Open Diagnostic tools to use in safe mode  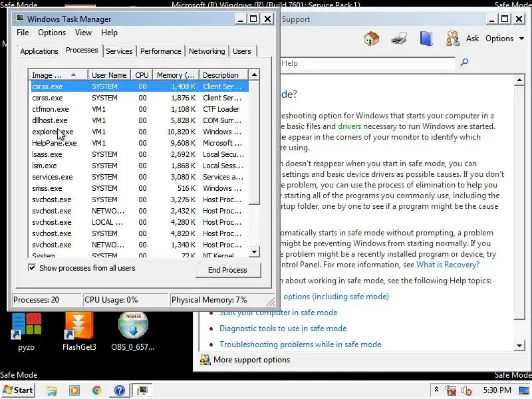click(283, 329)
